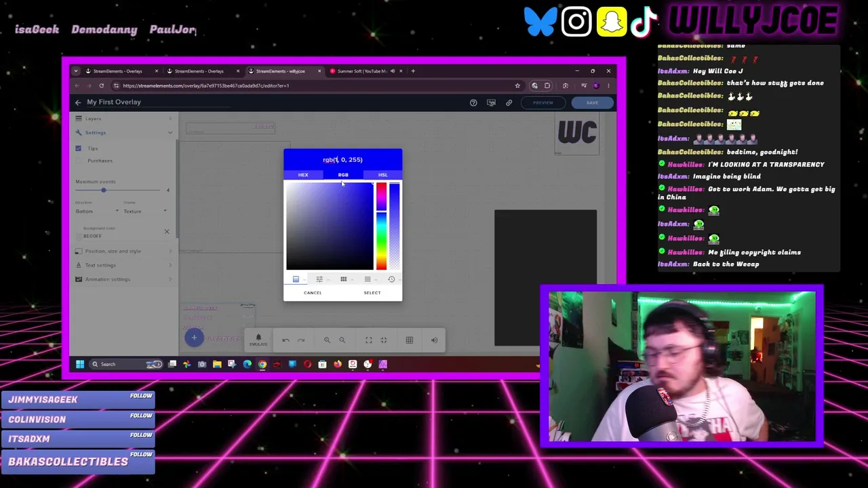Click the rgb color value input field
Image resolution: width=868 pixels, height=488 pixels.
tap(342, 160)
